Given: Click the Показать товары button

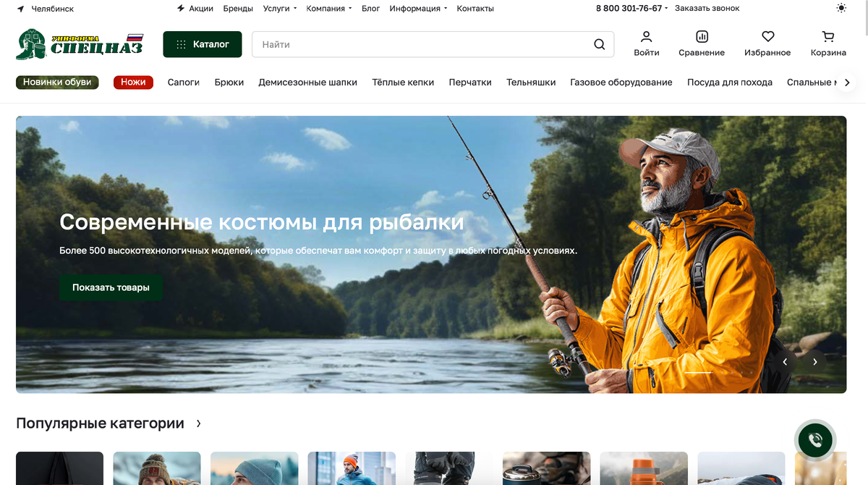Looking at the screenshot, I should coord(111,287).
